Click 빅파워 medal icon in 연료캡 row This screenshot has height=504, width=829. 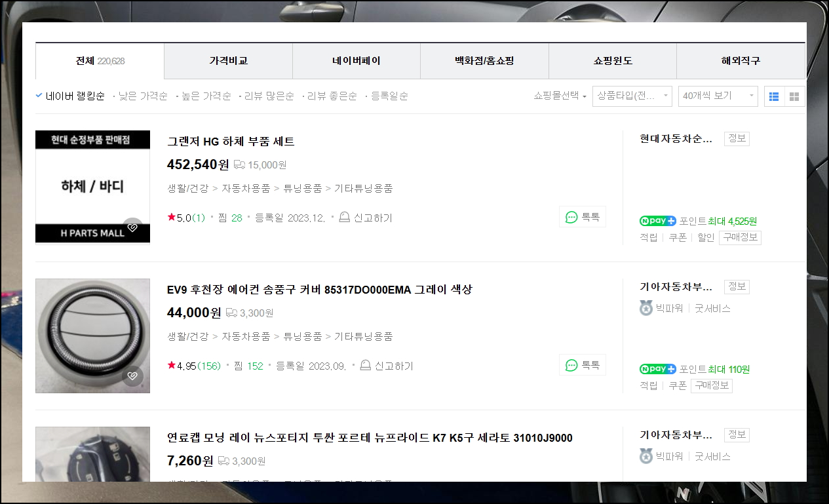point(646,456)
